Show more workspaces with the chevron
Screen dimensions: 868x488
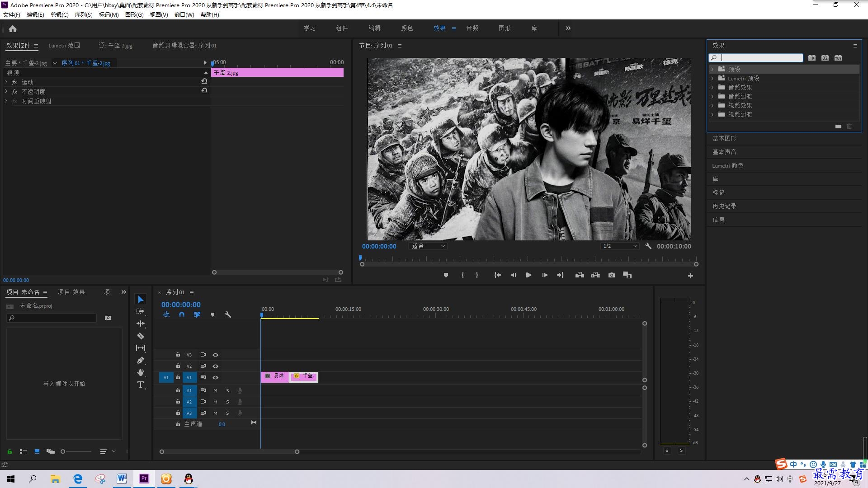(568, 28)
